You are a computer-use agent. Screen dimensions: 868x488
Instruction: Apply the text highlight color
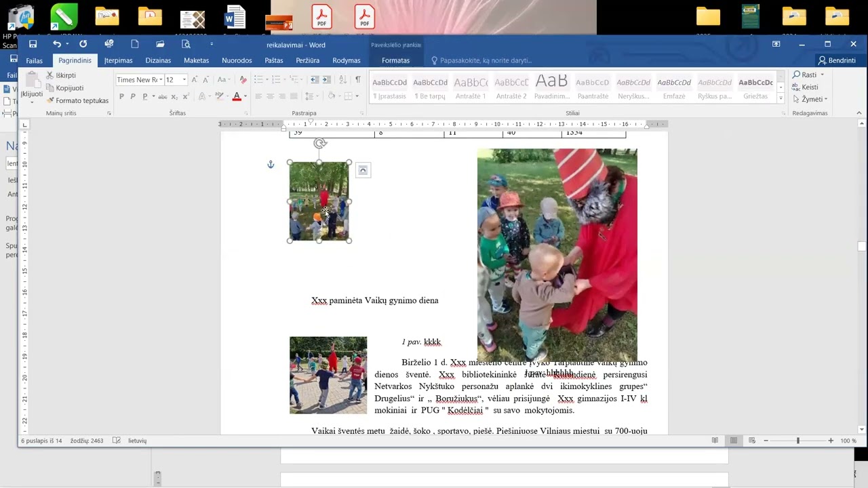click(x=218, y=96)
